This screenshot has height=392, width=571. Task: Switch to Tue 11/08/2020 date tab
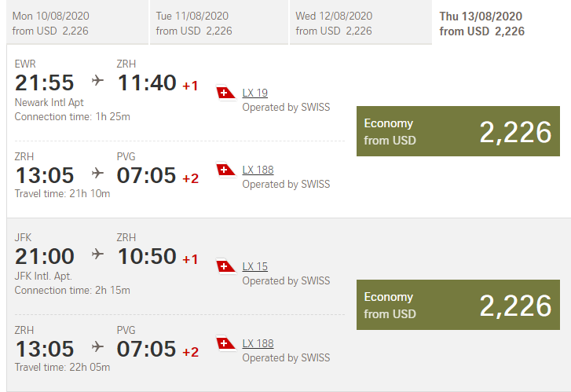point(218,24)
